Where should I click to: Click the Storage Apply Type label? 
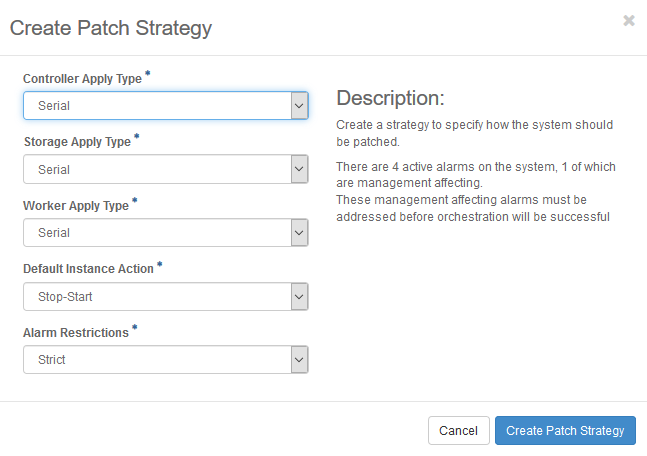[x=77, y=142]
